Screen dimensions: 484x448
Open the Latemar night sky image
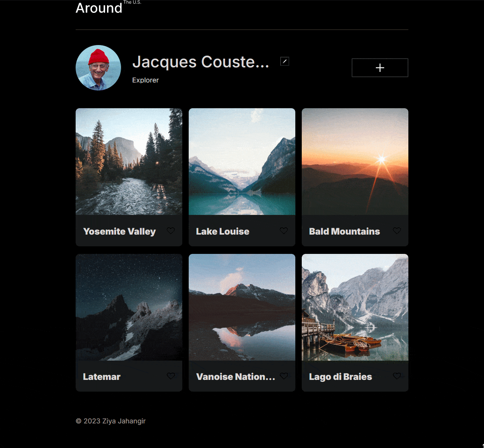[x=129, y=307]
